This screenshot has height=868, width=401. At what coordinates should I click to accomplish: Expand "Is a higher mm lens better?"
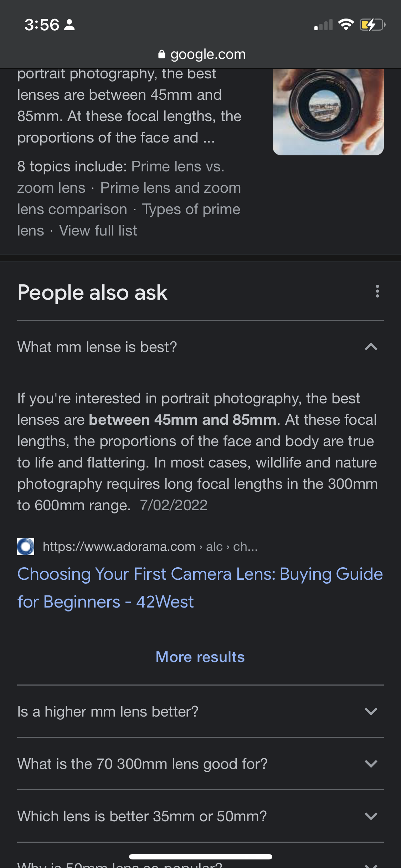(200, 711)
